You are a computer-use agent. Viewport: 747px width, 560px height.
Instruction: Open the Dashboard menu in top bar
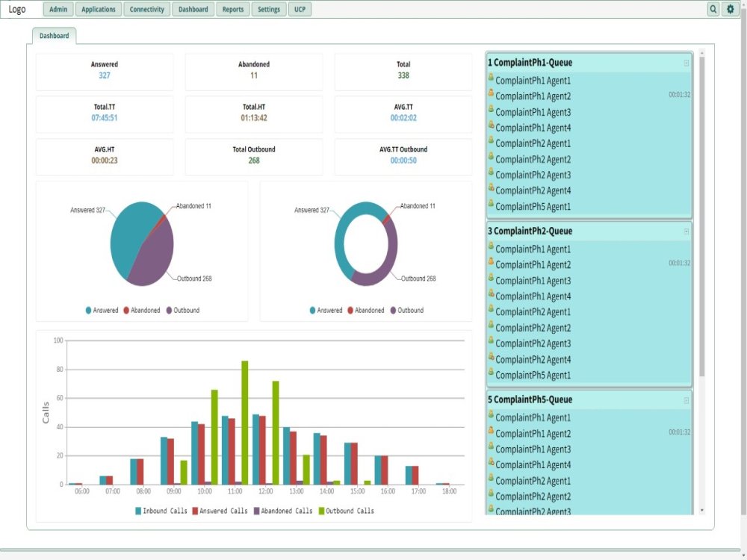click(x=193, y=9)
